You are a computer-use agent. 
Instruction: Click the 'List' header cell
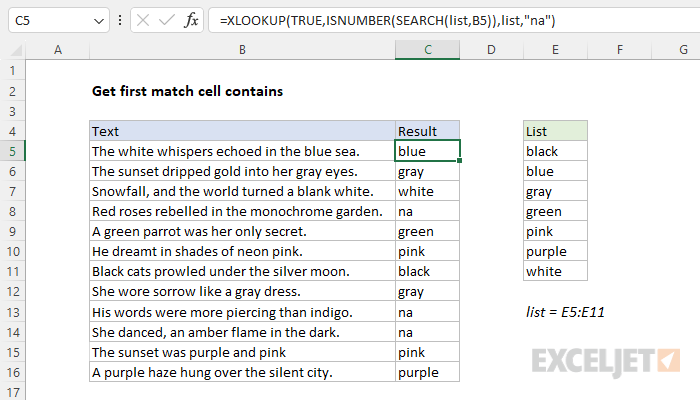click(x=555, y=131)
